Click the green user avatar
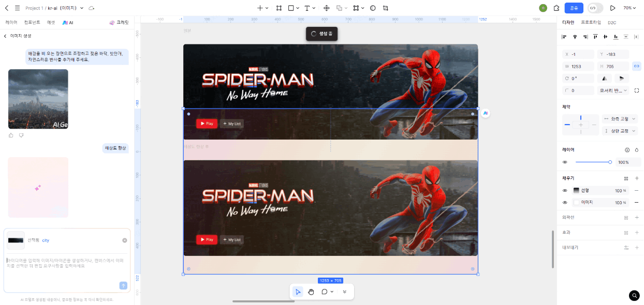 coord(543,8)
